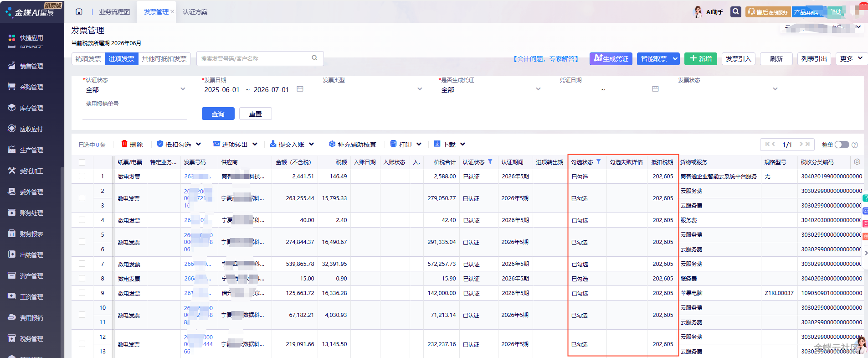Switch to the 其他可抵扣发票 tab
Image resolution: width=868 pixels, height=358 pixels.
(164, 59)
